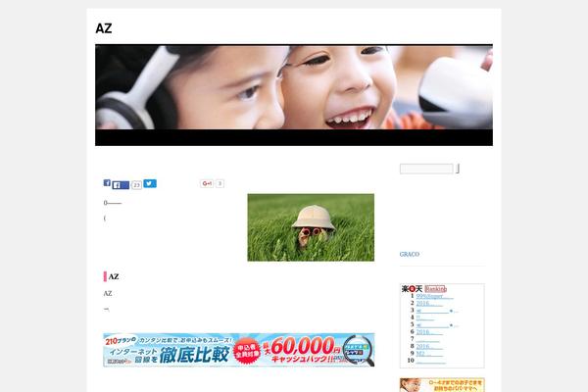Click the Facebook Like button
Image resolution: width=588 pixels, height=392 pixels.
[x=121, y=185]
